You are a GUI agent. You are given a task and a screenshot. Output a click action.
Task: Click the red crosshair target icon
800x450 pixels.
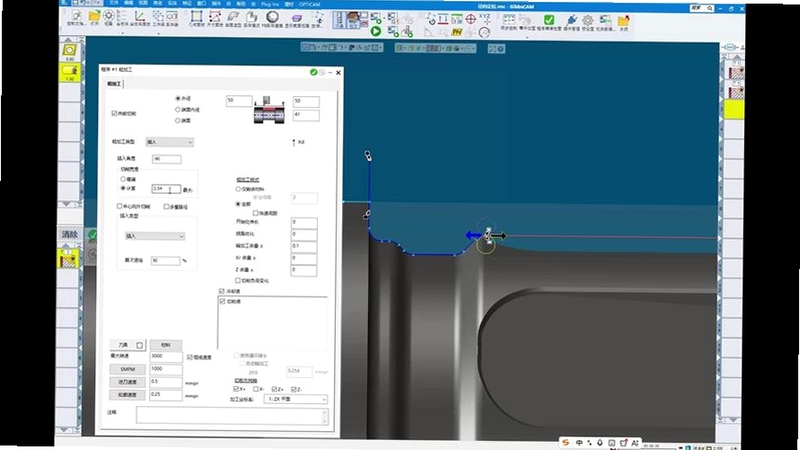(470, 19)
